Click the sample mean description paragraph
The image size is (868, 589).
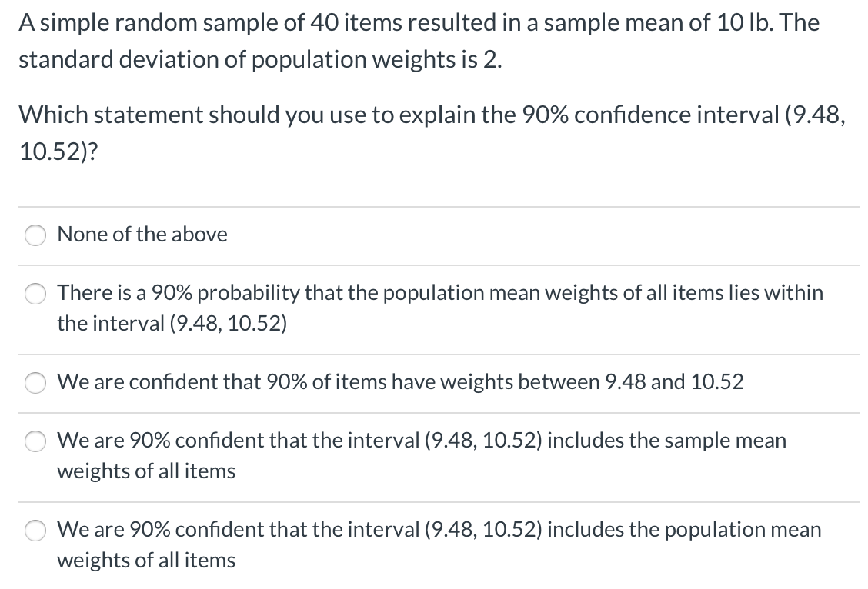coord(419,40)
